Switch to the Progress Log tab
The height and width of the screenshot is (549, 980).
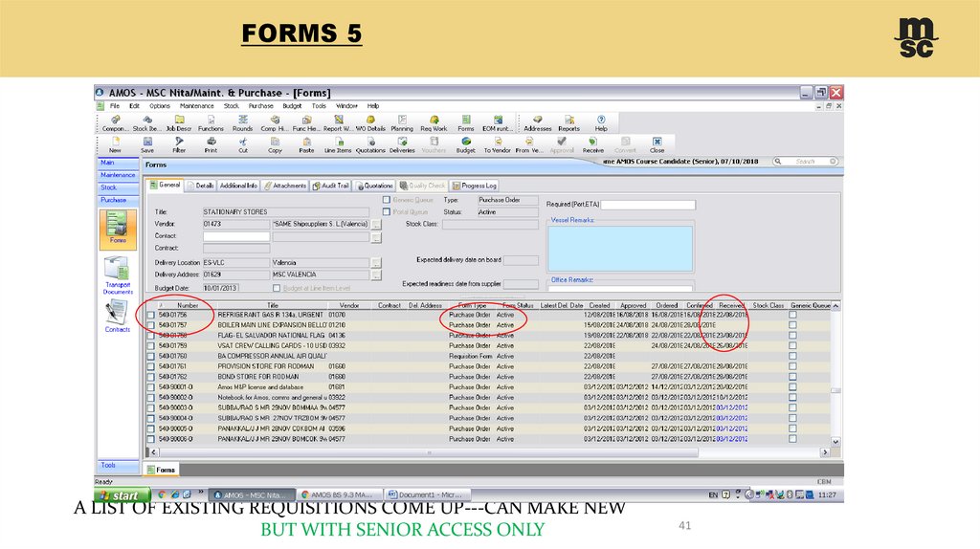coord(474,186)
